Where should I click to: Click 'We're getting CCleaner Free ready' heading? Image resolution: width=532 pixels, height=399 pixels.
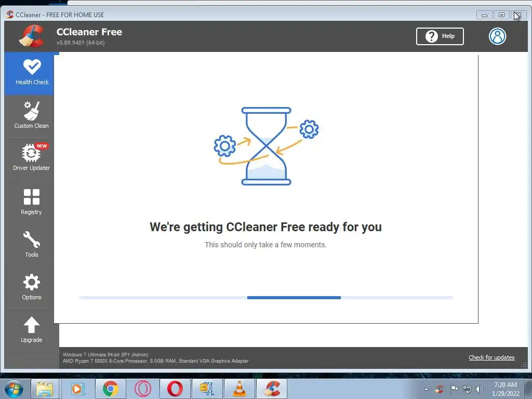tap(265, 227)
